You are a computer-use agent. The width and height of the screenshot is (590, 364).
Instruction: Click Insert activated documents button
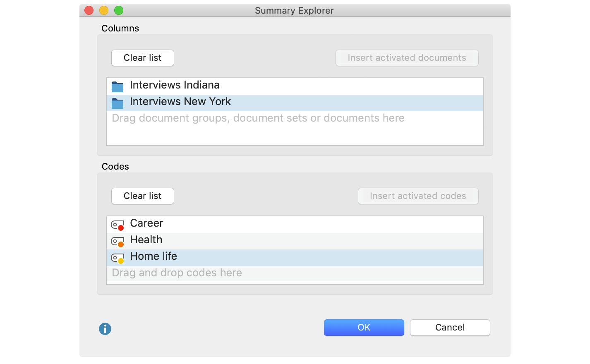pos(407,58)
